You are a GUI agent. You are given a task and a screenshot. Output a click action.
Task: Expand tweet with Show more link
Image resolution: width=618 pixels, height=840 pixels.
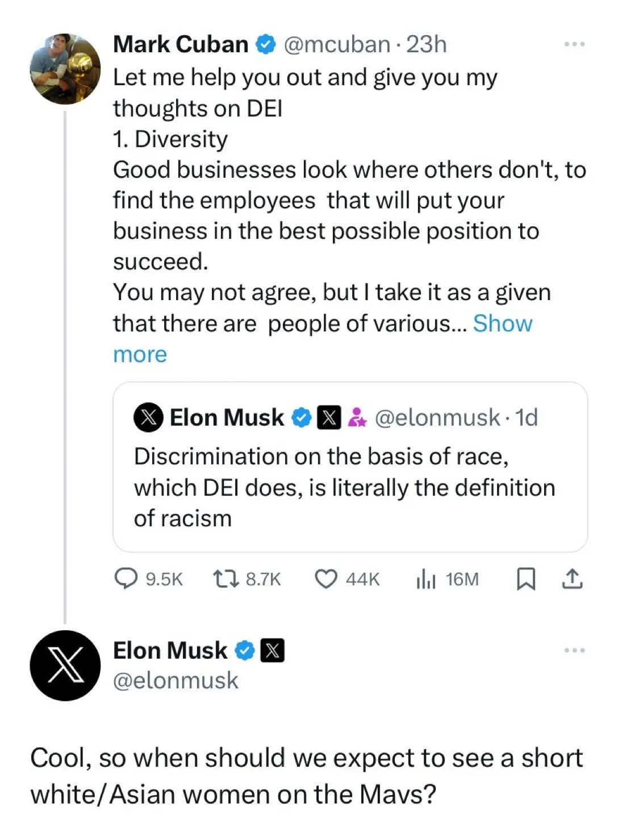502,323
